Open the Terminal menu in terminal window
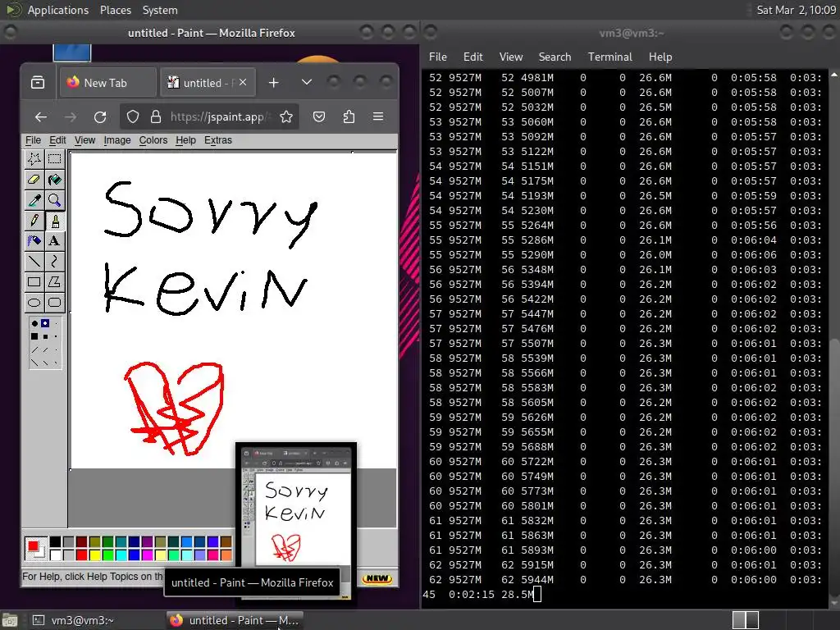This screenshot has height=630, width=840. 610,57
